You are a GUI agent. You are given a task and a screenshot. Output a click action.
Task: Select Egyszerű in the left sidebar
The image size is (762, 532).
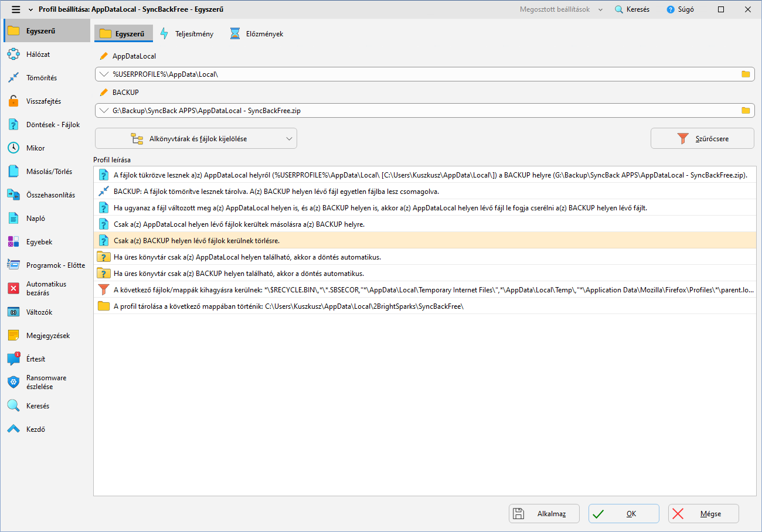[x=47, y=31]
